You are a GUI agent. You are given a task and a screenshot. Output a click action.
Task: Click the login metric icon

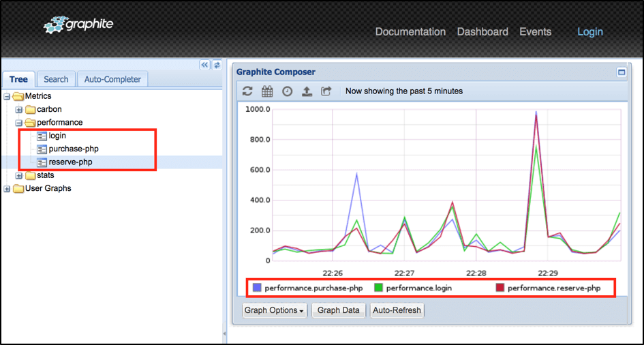[42, 136]
